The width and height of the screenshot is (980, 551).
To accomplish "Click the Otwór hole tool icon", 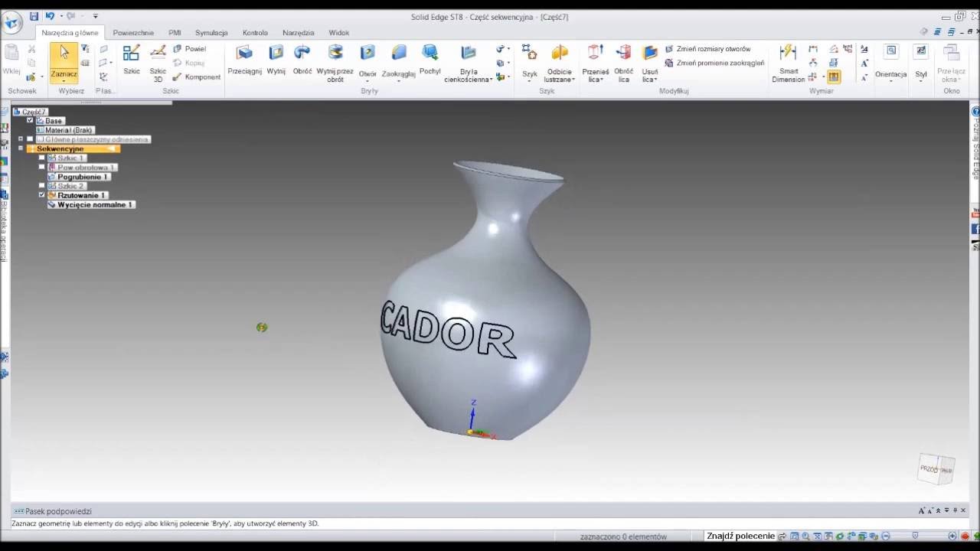I will tap(368, 53).
